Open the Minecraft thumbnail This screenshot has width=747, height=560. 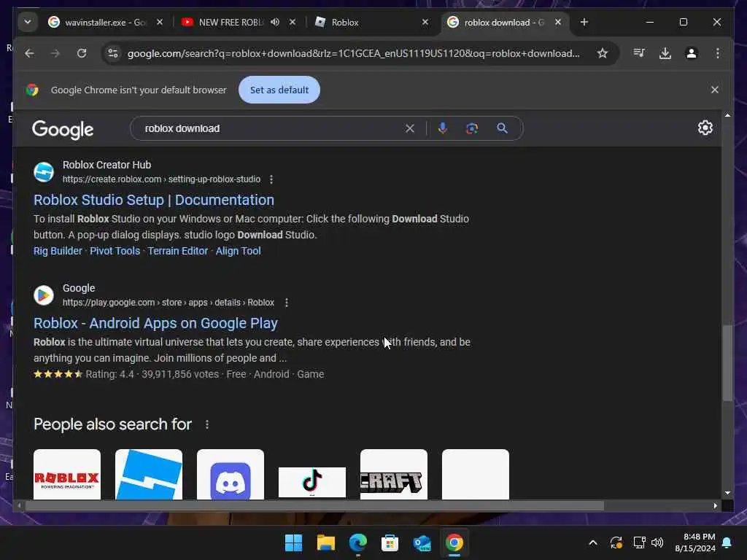coord(394,474)
